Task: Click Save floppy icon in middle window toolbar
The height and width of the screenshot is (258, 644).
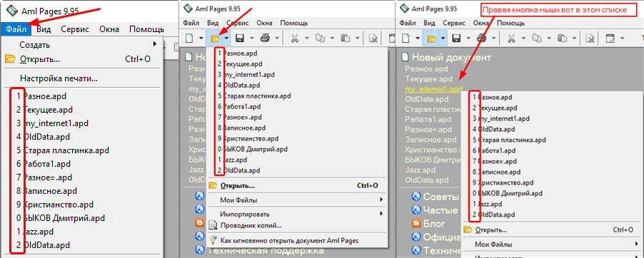Action: pos(239,38)
